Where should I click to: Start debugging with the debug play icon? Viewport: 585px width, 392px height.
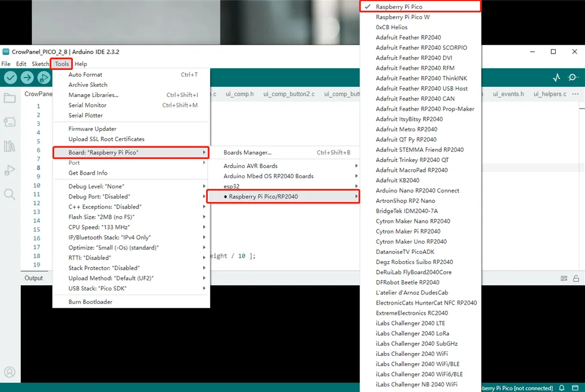pos(43,77)
